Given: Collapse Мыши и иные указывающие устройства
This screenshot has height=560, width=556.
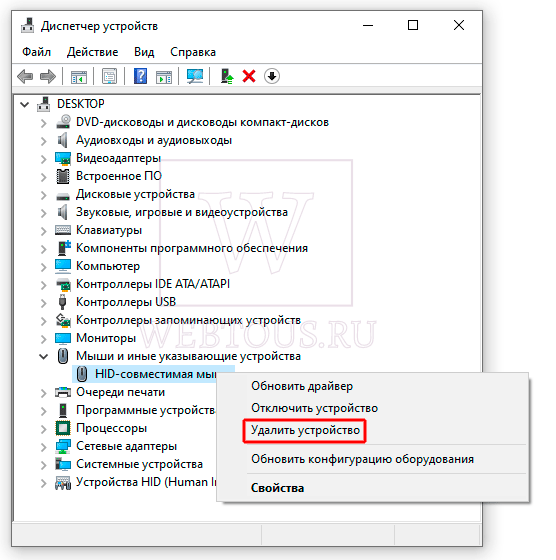Looking at the screenshot, I should [x=44, y=356].
